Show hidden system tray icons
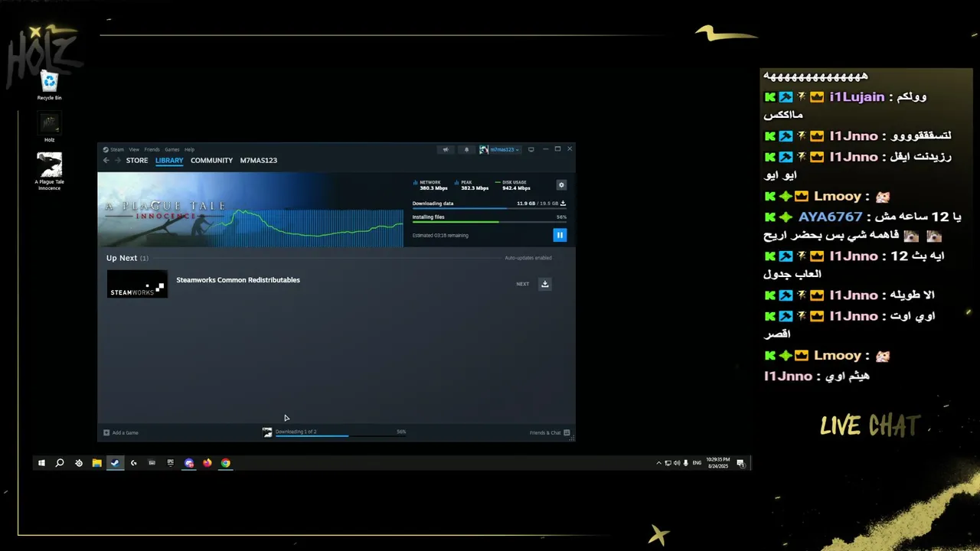This screenshot has width=980, height=551. [x=658, y=463]
